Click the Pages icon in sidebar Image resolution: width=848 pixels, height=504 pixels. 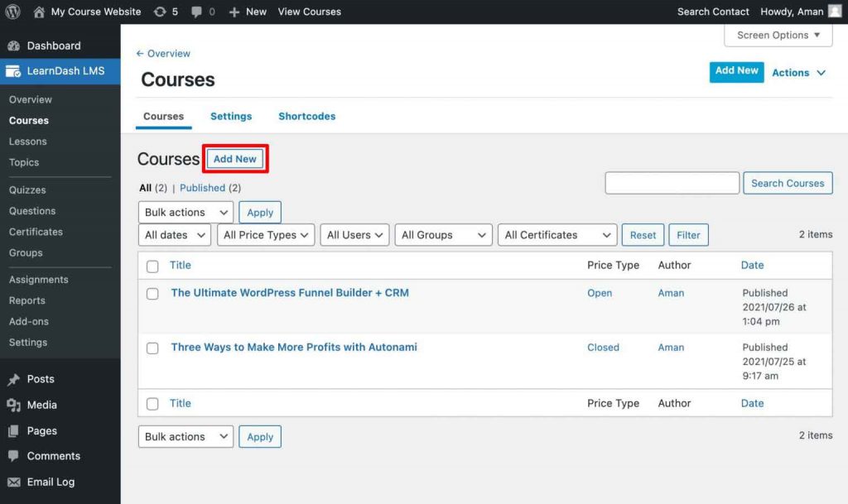click(13, 430)
